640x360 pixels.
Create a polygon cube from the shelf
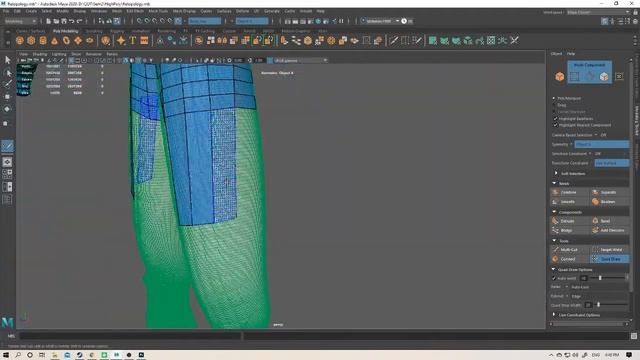31,40
